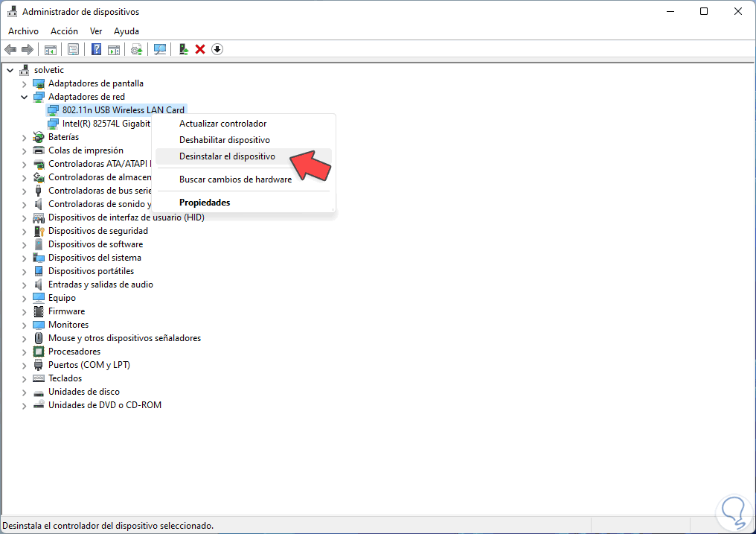
Task: Open the Ver menu
Action: pos(96,31)
